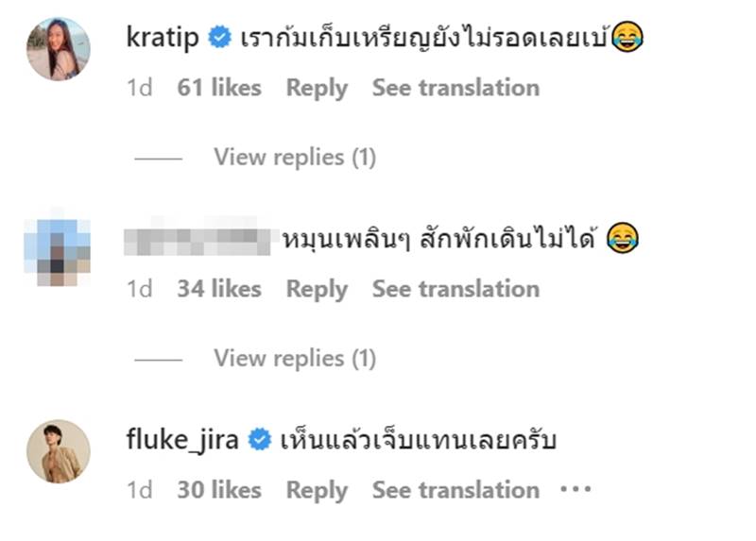Screen dimensions: 756x541
Task: Open more options on fluke_jira's comment
Action: (x=576, y=490)
